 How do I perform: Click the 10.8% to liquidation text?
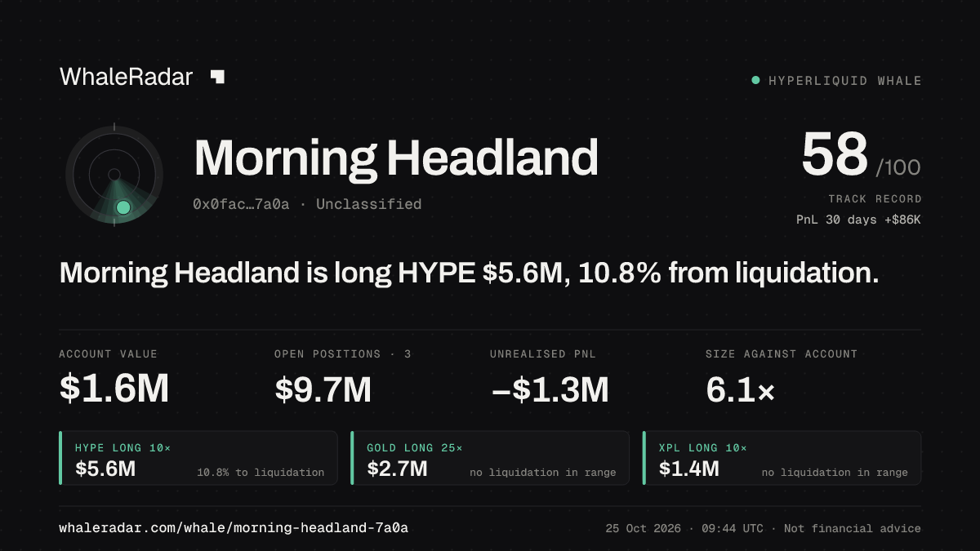coord(261,473)
